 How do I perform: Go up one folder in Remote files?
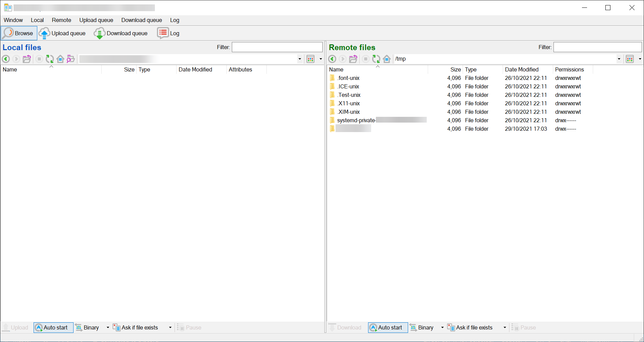pos(353,59)
